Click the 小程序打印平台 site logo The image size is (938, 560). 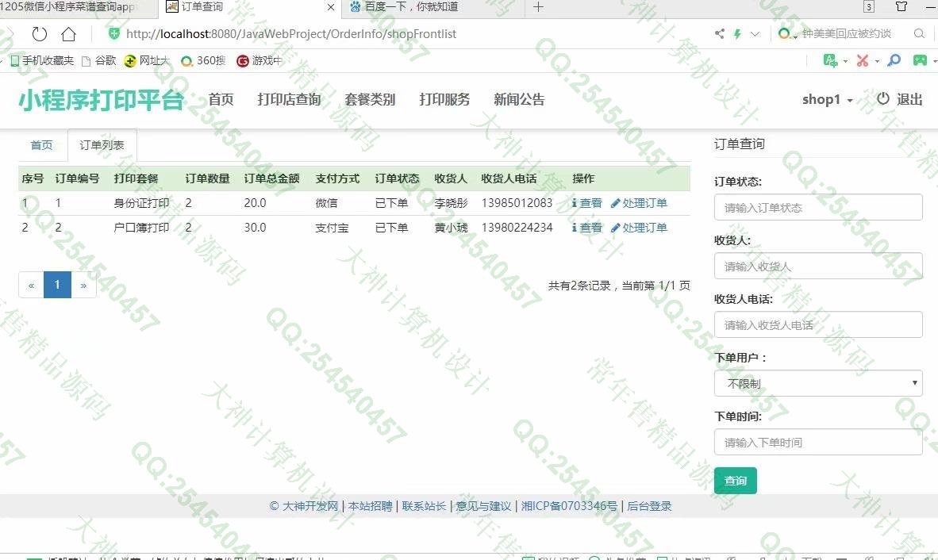coord(101,100)
